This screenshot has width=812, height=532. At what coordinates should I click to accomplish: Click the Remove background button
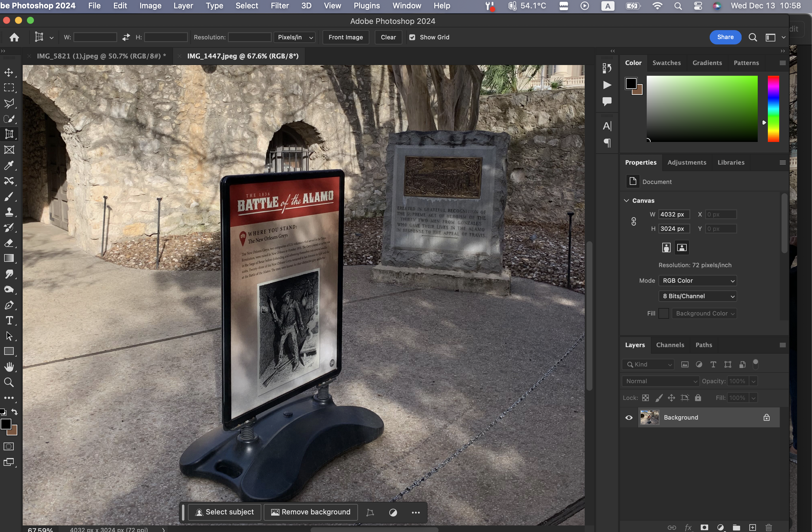coord(311,512)
